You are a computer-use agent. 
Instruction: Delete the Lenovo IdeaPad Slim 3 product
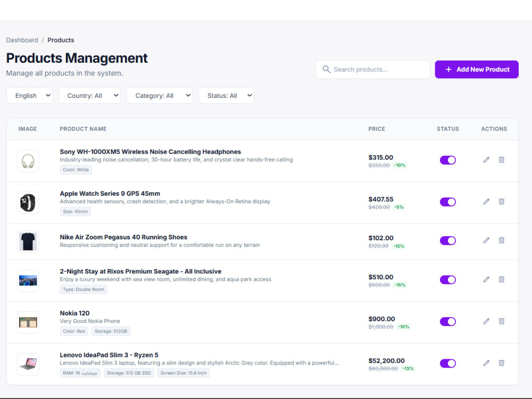pos(502,363)
